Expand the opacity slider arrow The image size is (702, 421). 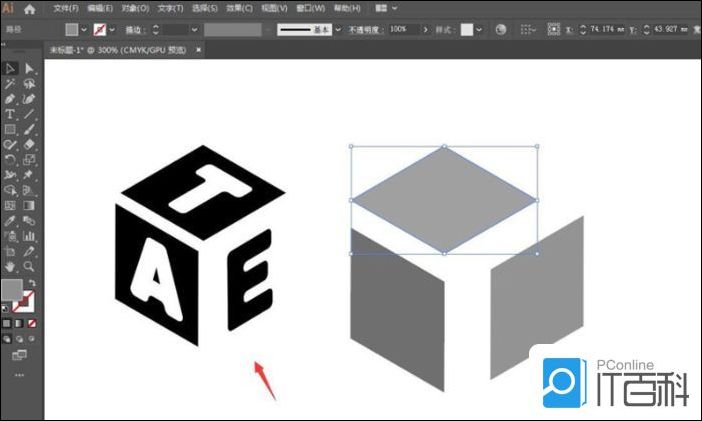click(x=425, y=30)
